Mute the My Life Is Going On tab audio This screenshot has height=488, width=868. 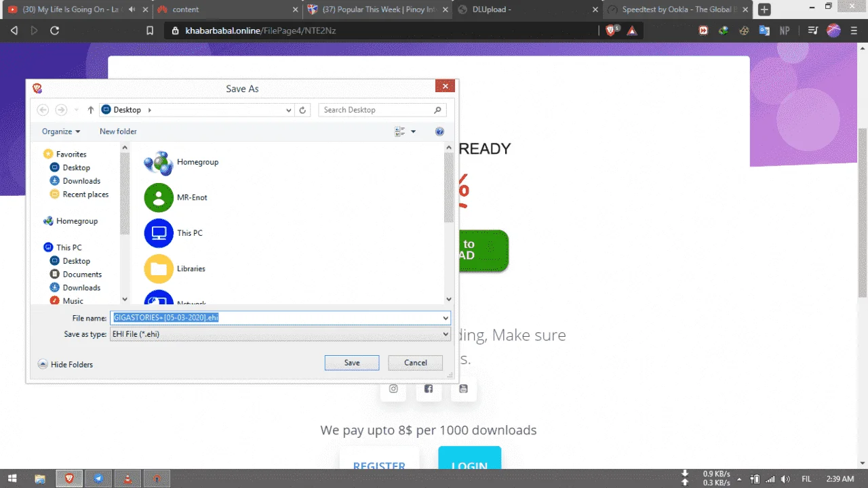[132, 9]
